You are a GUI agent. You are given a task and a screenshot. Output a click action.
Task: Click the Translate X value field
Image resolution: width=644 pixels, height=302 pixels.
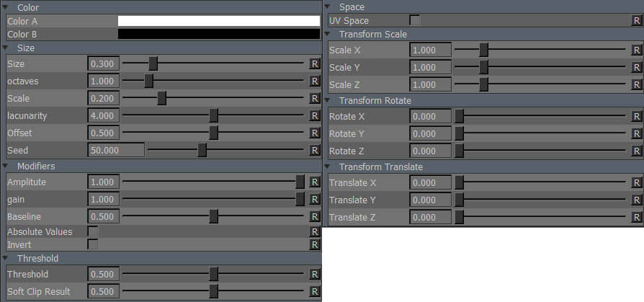[431, 182]
